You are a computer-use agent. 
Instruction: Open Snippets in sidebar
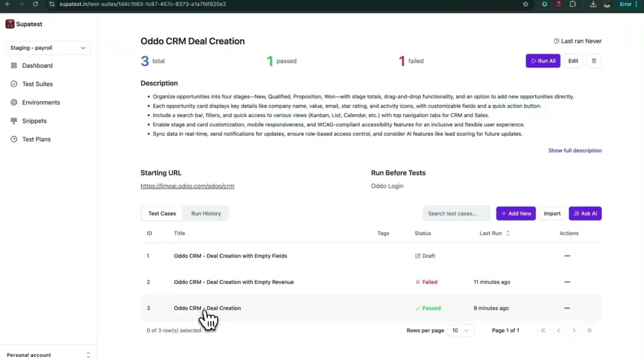click(x=34, y=121)
